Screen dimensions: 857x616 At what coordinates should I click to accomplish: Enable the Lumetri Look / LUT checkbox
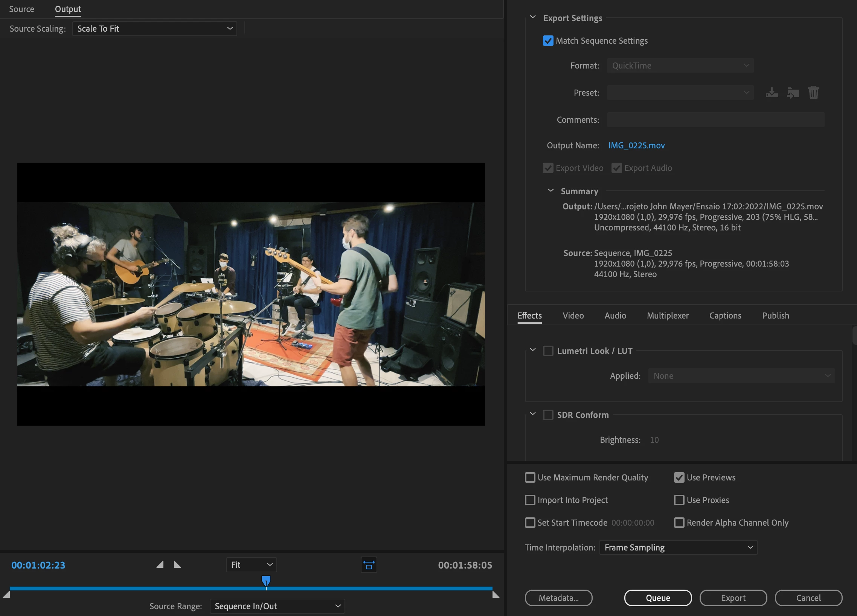tap(548, 351)
